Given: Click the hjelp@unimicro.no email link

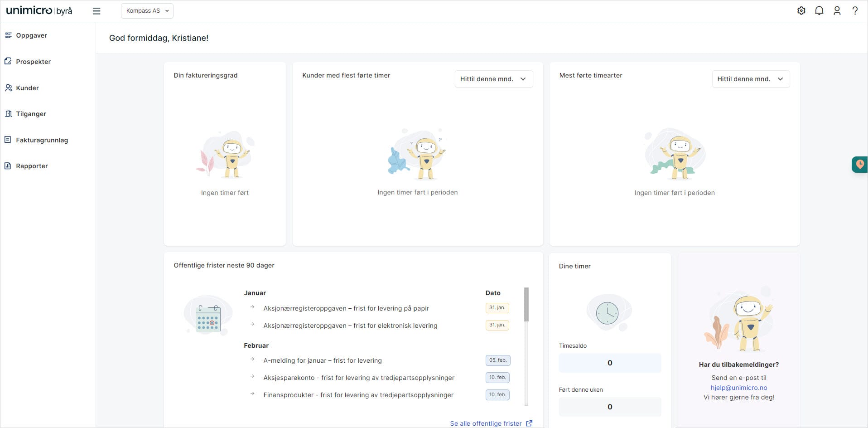Looking at the screenshot, I should tap(738, 388).
